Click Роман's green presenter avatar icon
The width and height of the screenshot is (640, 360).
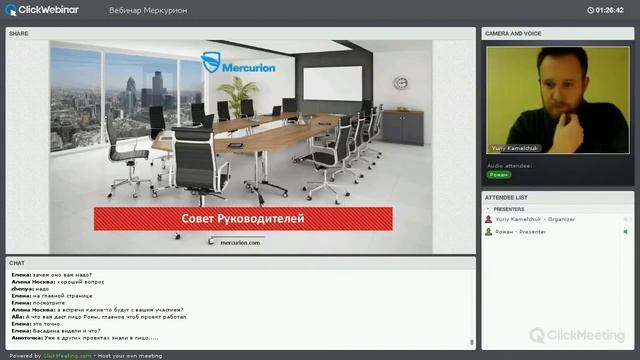488,232
